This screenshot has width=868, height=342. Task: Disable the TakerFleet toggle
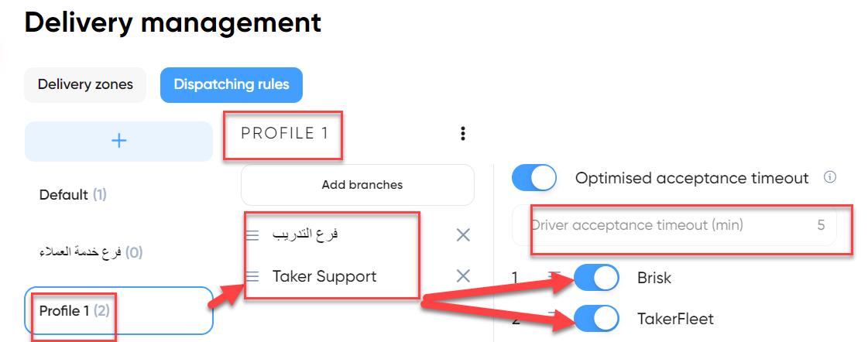596,318
